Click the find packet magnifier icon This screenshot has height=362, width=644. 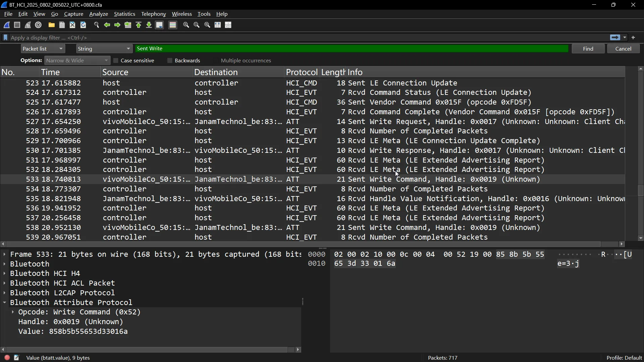tap(97, 25)
